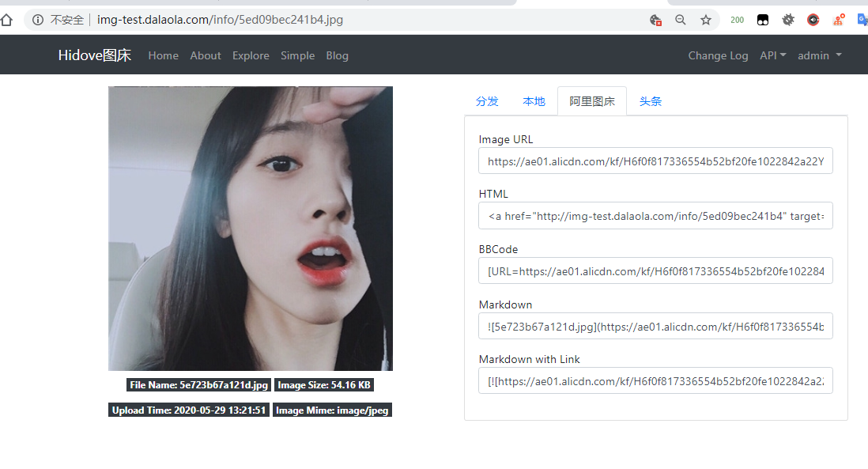Select the 阿里图床 tab
868x469 pixels.
592,101
